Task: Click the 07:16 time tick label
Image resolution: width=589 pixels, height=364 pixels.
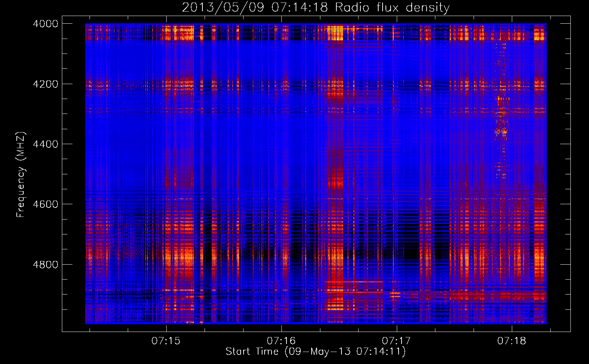Action: (281, 341)
